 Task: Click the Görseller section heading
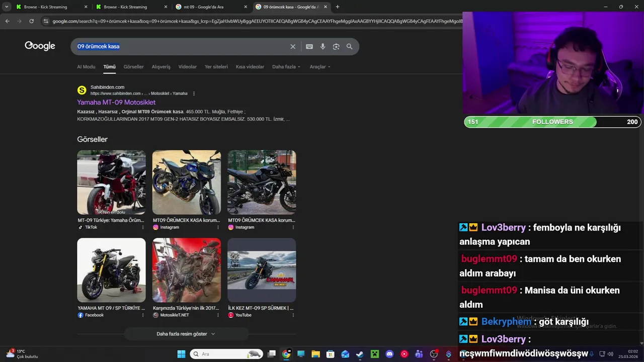point(92,139)
